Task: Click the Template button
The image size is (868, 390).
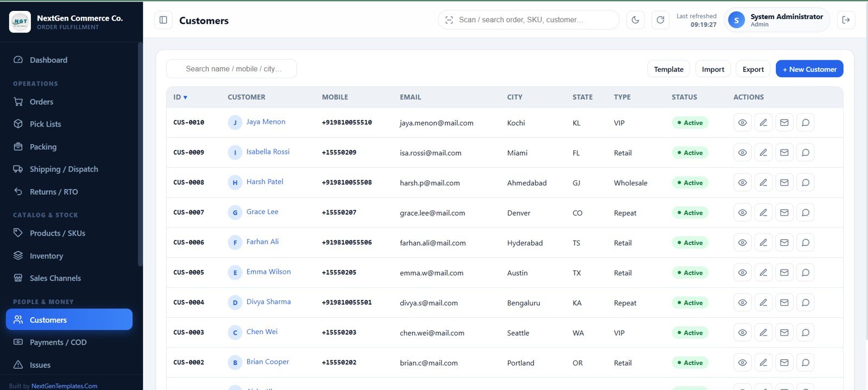Action: pos(668,69)
